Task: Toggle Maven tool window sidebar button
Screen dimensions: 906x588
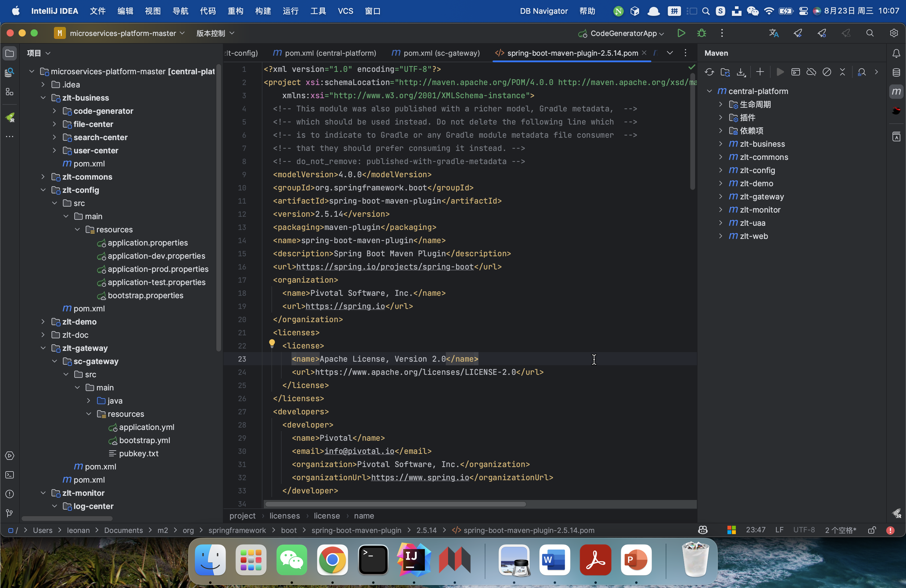Action: pyautogui.click(x=896, y=91)
